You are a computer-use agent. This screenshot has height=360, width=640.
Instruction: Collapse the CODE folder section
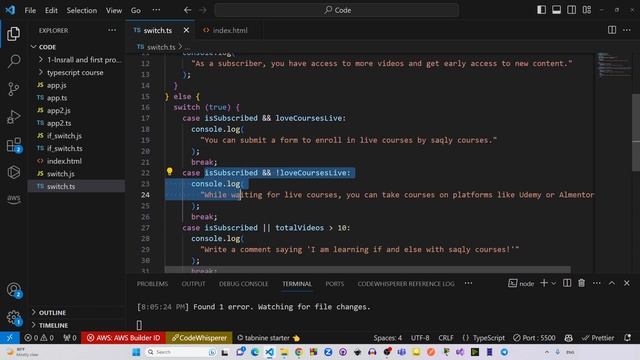76,47
